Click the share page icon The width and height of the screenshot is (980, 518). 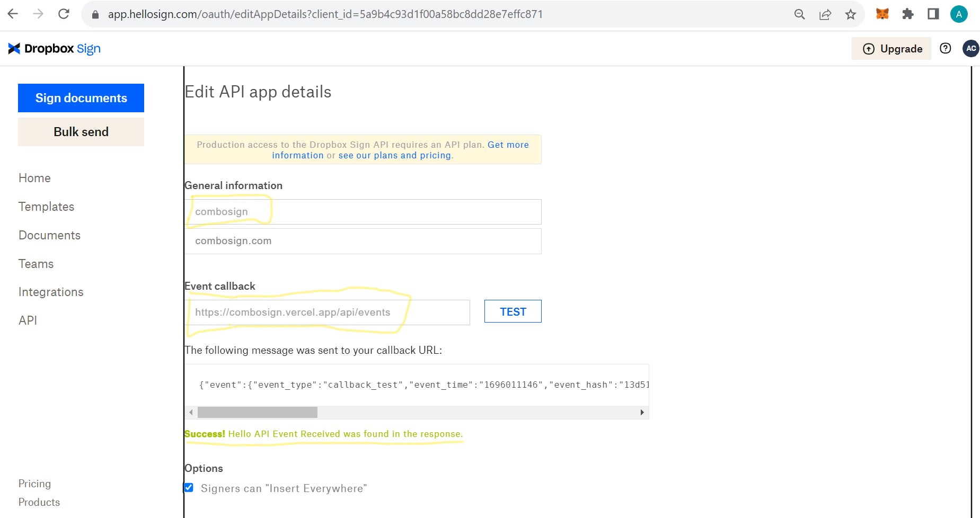pyautogui.click(x=825, y=14)
